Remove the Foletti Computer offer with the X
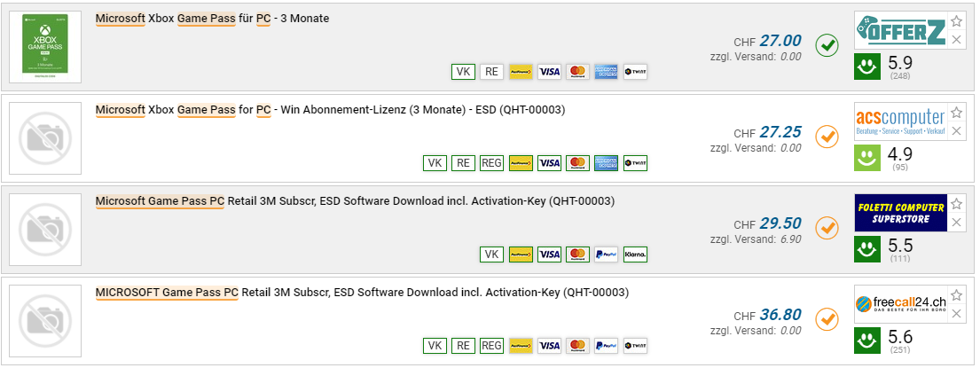 tap(956, 223)
